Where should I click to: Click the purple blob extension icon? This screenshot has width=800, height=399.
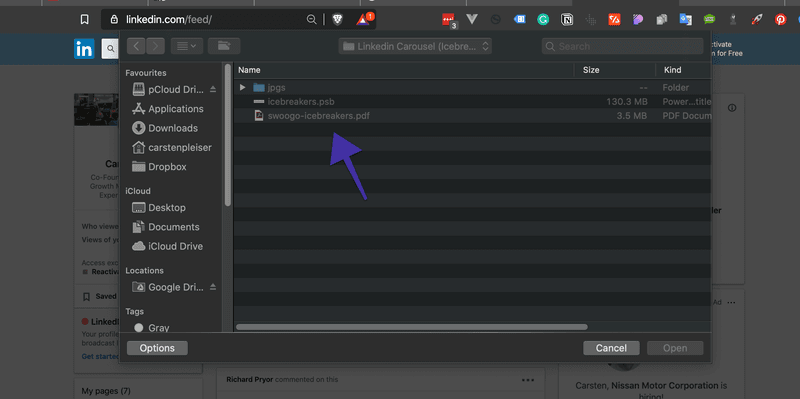[638, 19]
